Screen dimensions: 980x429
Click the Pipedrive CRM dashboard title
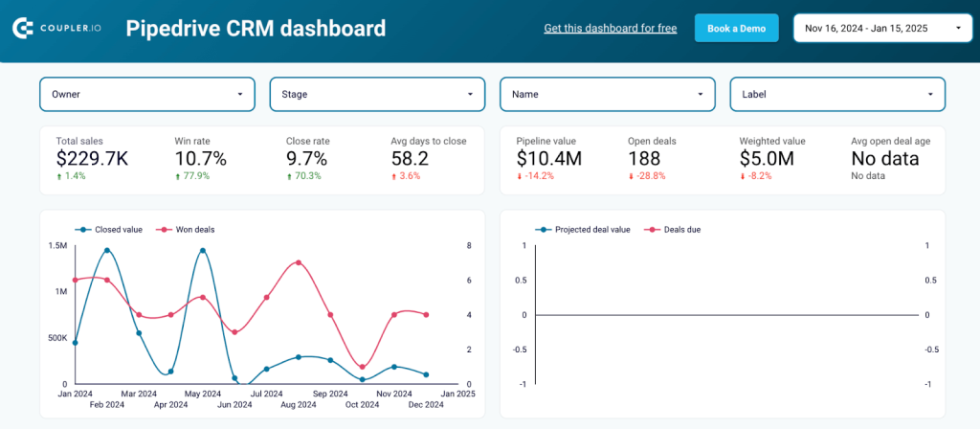click(x=256, y=28)
